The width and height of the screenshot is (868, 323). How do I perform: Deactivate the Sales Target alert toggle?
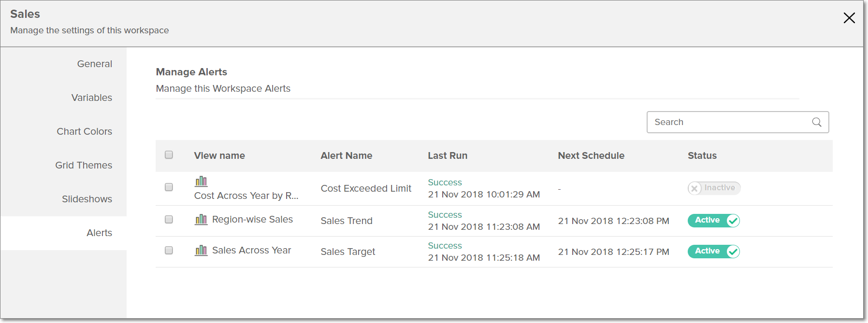pos(714,252)
